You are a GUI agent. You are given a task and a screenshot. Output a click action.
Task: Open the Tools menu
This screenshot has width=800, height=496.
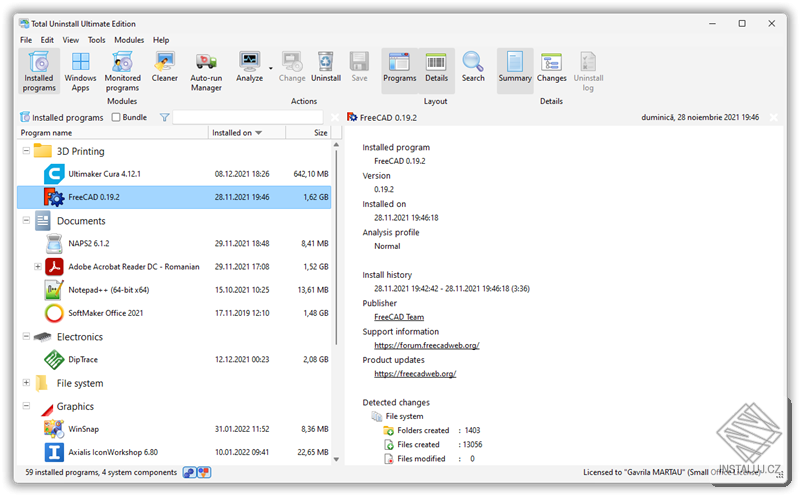pos(96,40)
